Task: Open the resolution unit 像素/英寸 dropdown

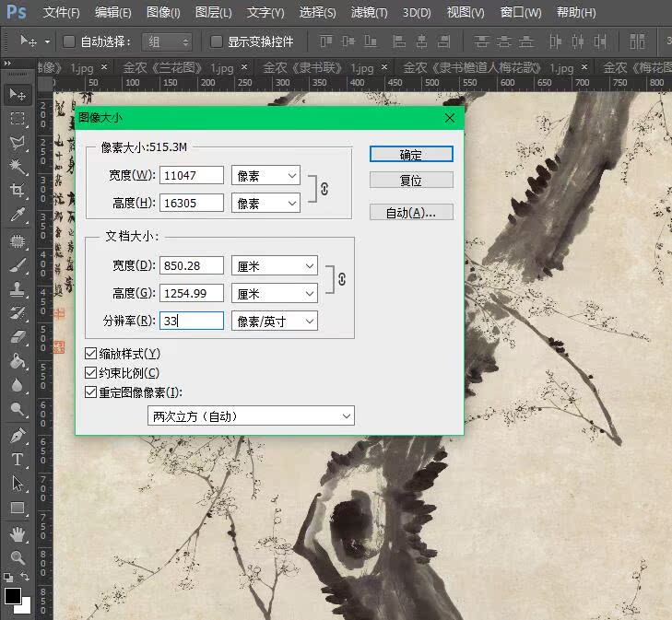Action: click(x=275, y=322)
